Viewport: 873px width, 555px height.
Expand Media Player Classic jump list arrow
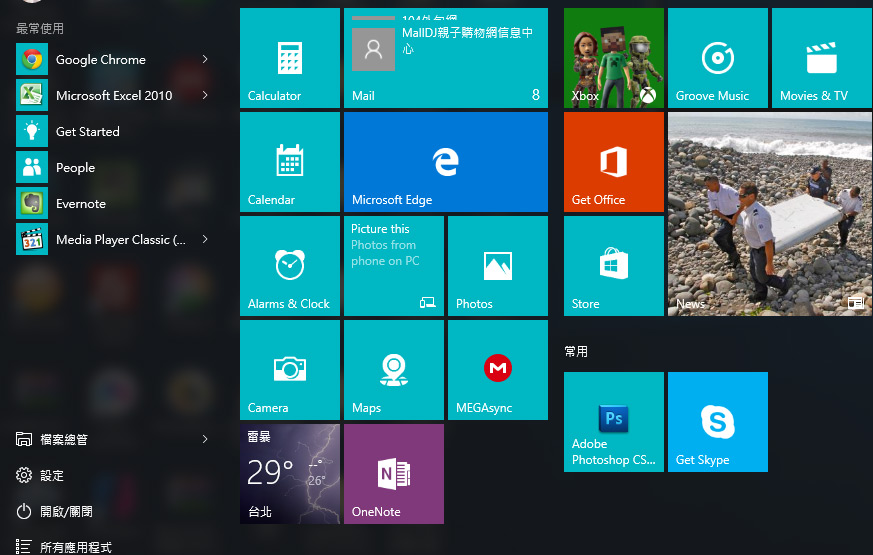click(x=205, y=239)
